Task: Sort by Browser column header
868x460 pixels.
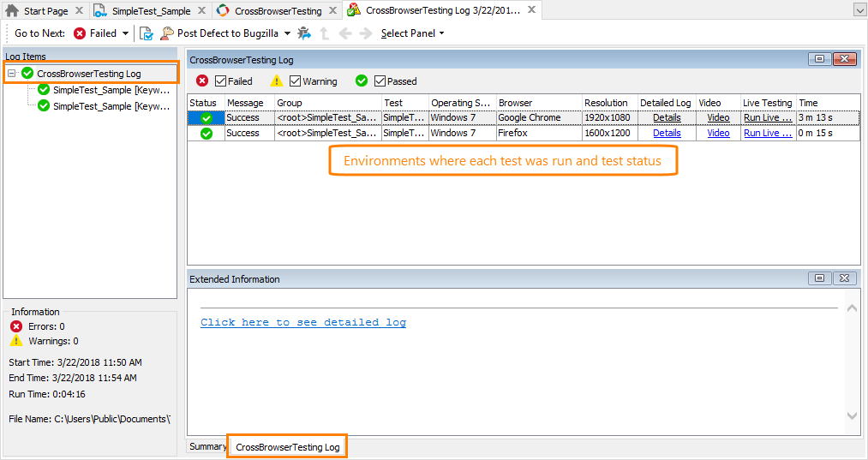Action: pos(539,103)
